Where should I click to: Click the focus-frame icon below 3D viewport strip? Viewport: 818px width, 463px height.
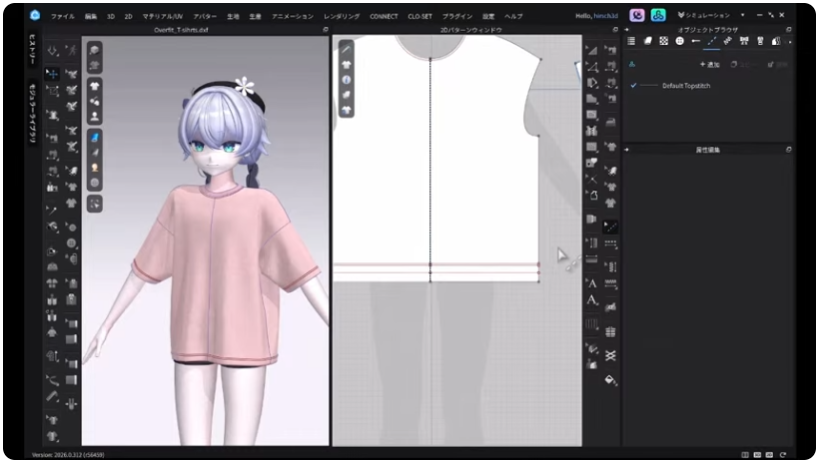[x=94, y=204]
